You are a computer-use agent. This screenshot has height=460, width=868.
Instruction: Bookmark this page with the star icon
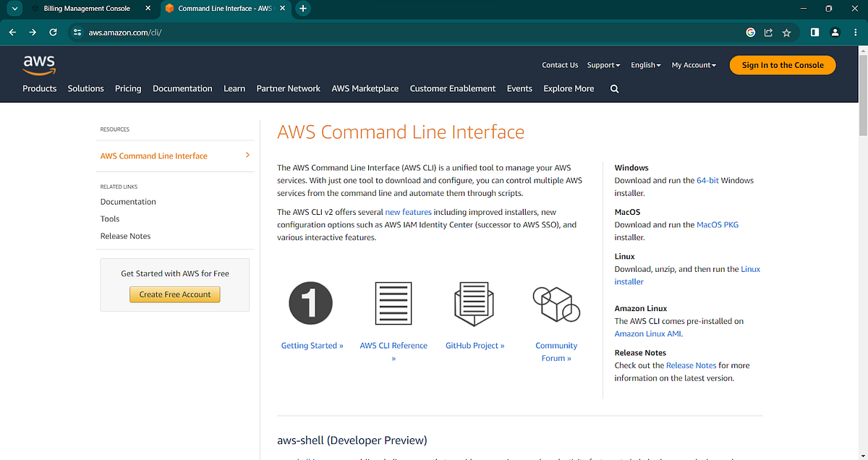[786, 33]
